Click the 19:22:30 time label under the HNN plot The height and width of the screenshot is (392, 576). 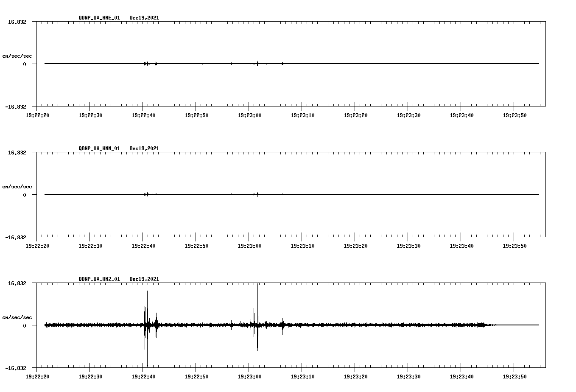90,246
